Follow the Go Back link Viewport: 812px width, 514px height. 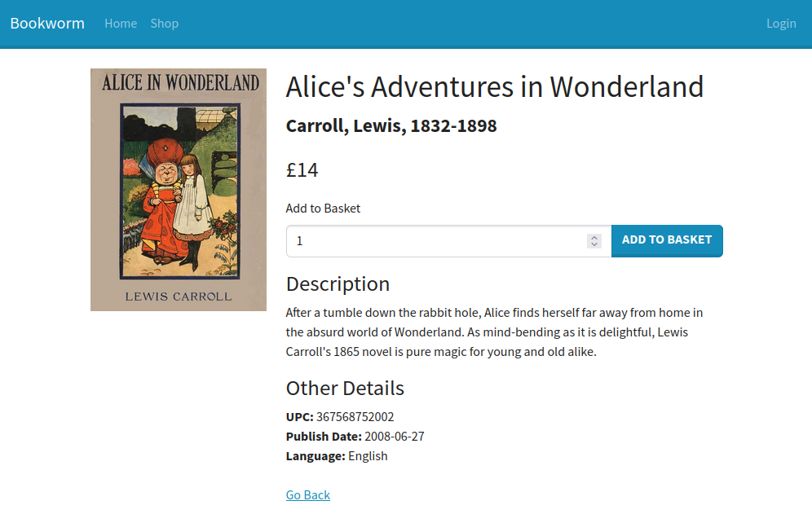click(307, 495)
